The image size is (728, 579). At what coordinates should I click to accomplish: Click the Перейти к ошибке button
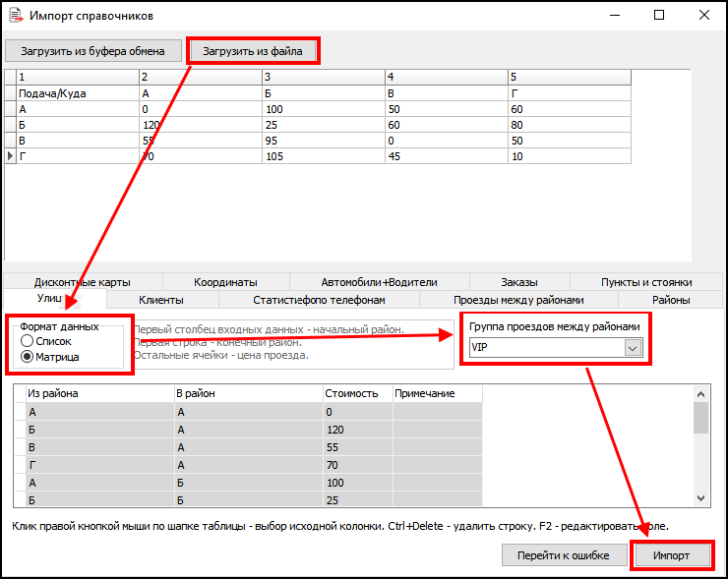tap(563, 555)
